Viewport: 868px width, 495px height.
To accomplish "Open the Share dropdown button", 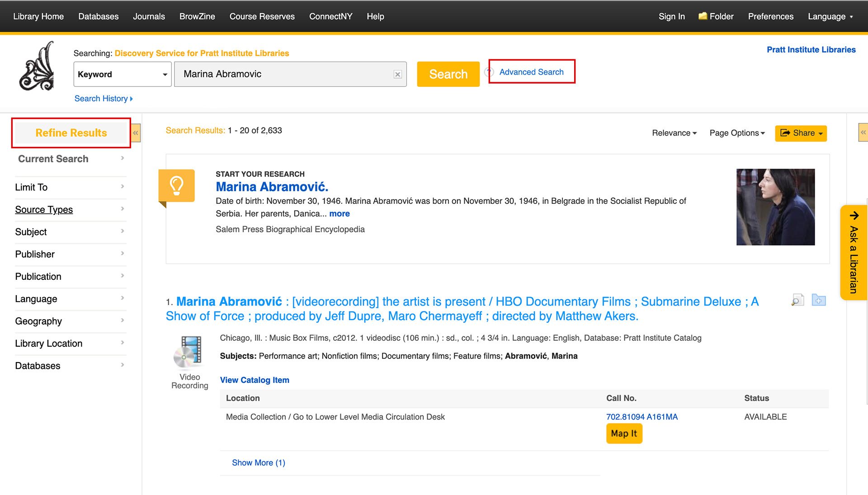I will coord(801,133).
